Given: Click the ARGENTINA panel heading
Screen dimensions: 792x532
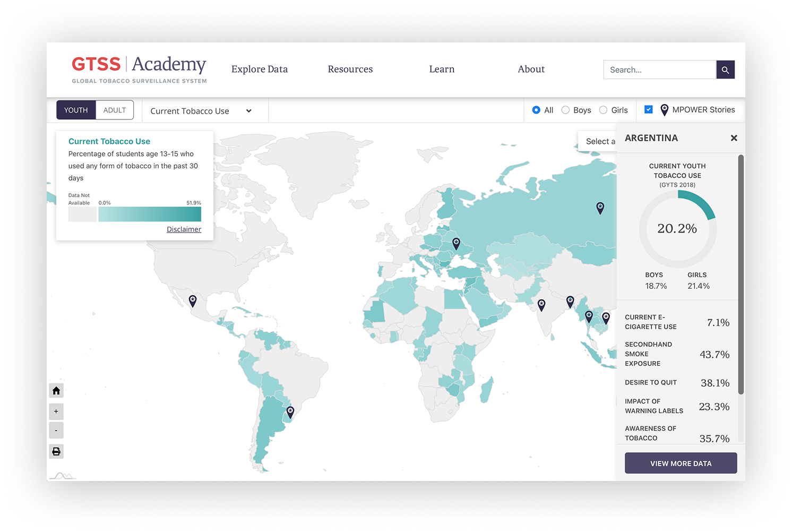Looking at the screenshot, I should coord(651,138).
